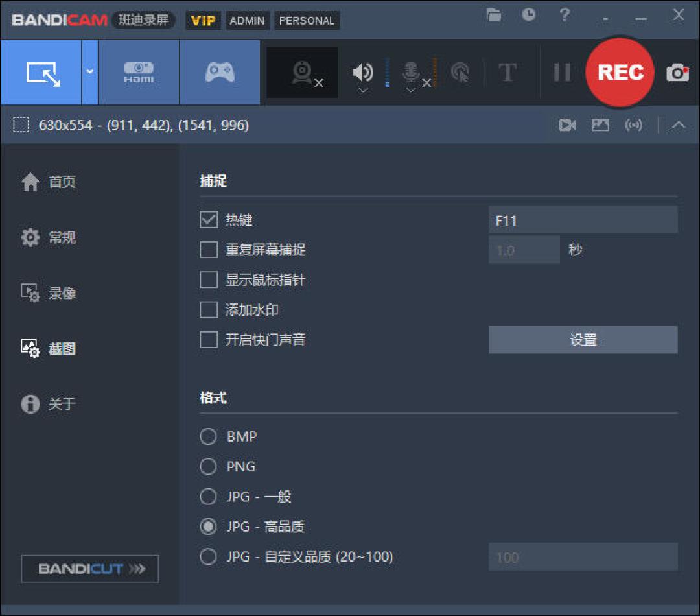700x616 pixels.
Task: Click the pause recording button
Action: click(x=562, y=73)
